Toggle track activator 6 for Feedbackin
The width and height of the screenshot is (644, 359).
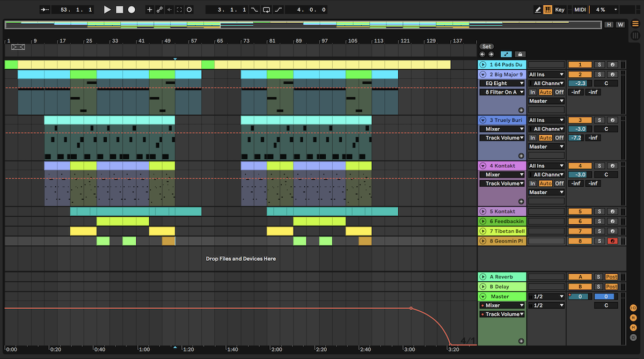(x=580, y=221)
